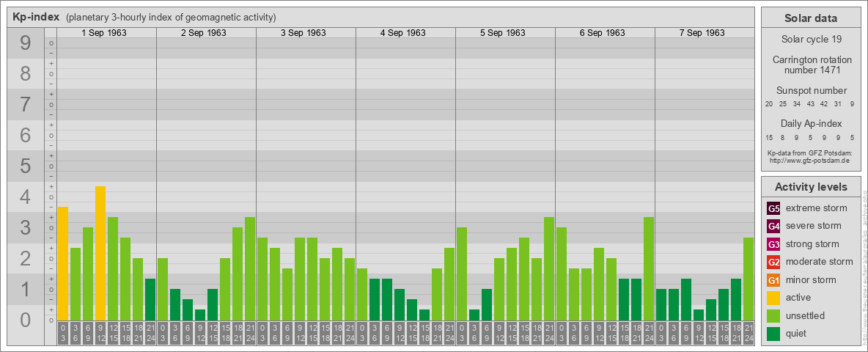This screenshot has width=868, height=352.
Task: Click the Carrington rotation number 1471 text
Action: [812, 65]
